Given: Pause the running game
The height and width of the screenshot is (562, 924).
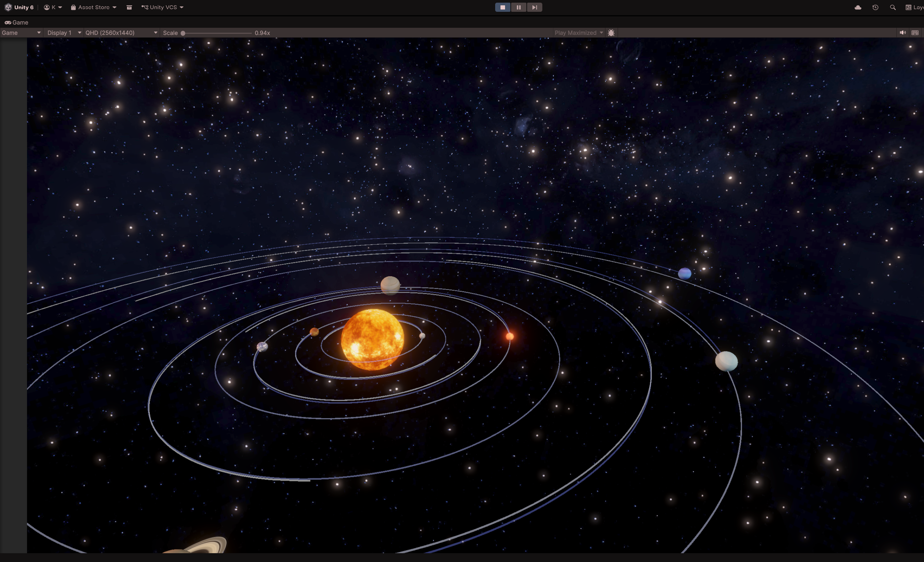Looking at the screenshot, I should pyautogui.click(x=519, y=7).
